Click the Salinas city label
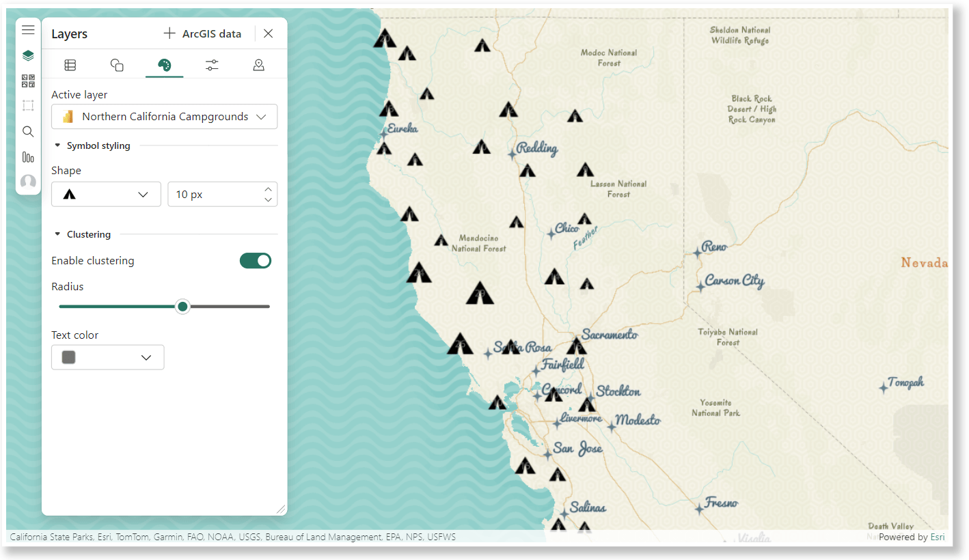This screenshot has width=969, height=560. [588, 507]
